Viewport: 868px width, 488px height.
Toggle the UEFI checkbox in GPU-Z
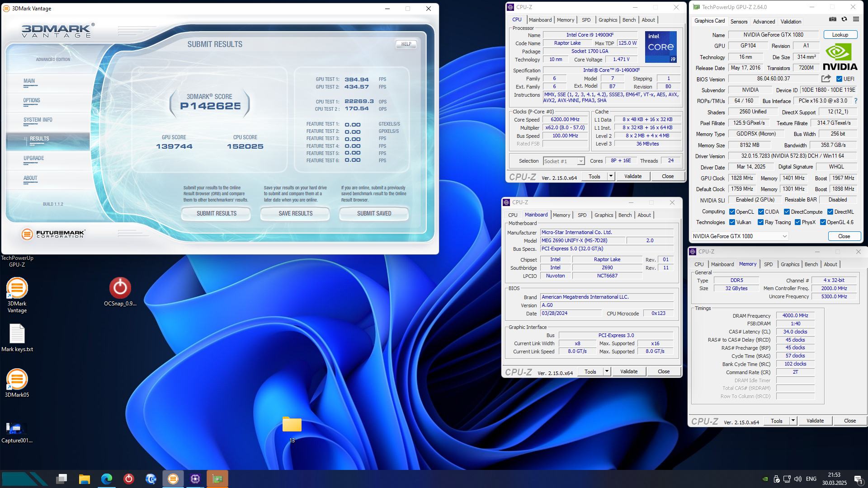(839, 79)
